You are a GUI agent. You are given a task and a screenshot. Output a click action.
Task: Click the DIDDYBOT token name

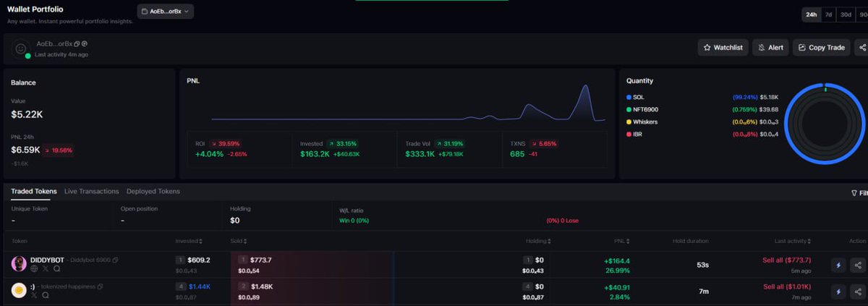click(48, 260)
